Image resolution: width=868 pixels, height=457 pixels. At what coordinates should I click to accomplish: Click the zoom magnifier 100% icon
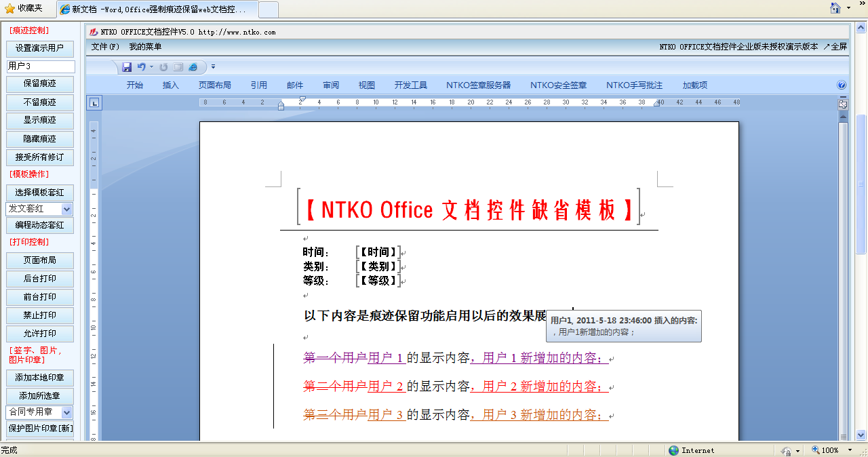click(814, 451)
